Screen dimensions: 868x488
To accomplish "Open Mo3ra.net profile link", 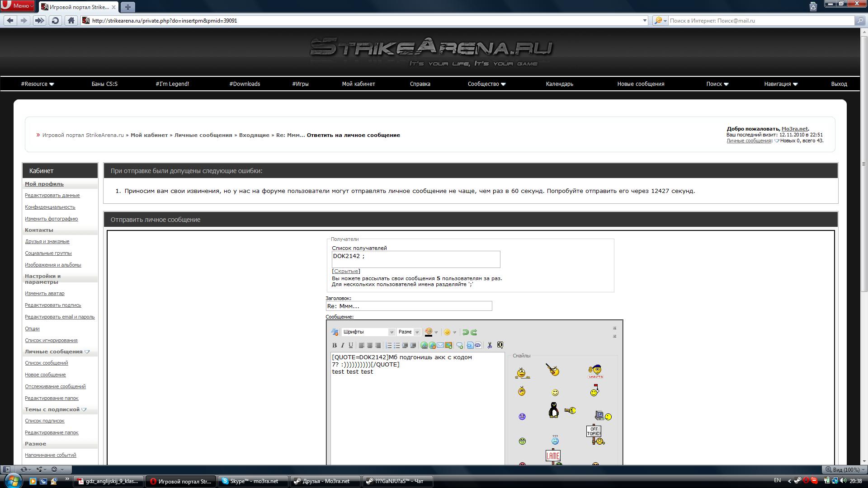I will [794, 129].
